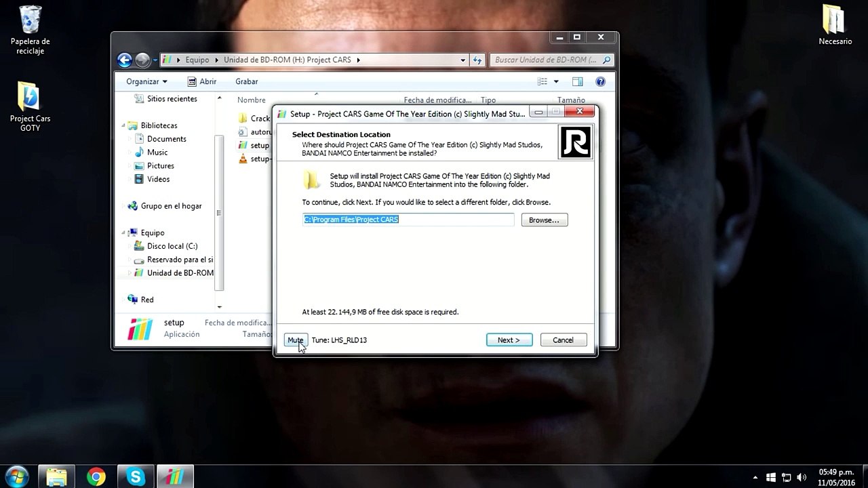
Task: Click the Setup dialog title bar icon
Action: [282, 114]
